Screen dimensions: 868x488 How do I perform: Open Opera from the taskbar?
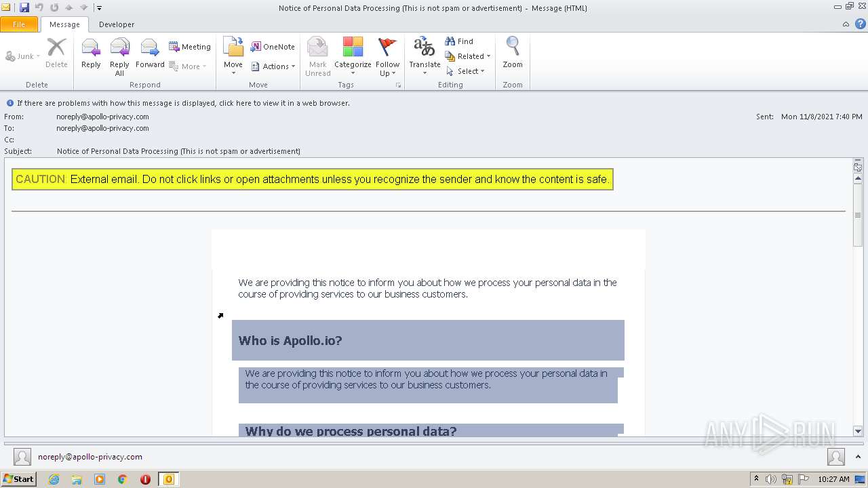145,479
